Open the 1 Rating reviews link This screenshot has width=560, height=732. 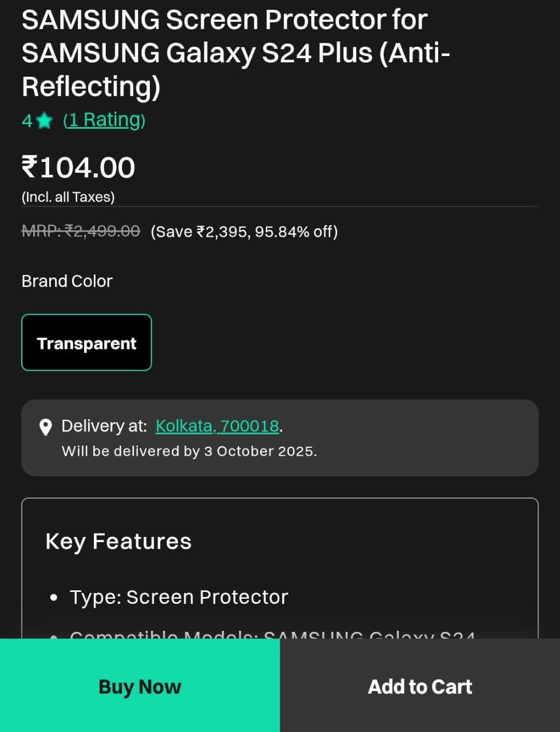(x=104, y=120)
